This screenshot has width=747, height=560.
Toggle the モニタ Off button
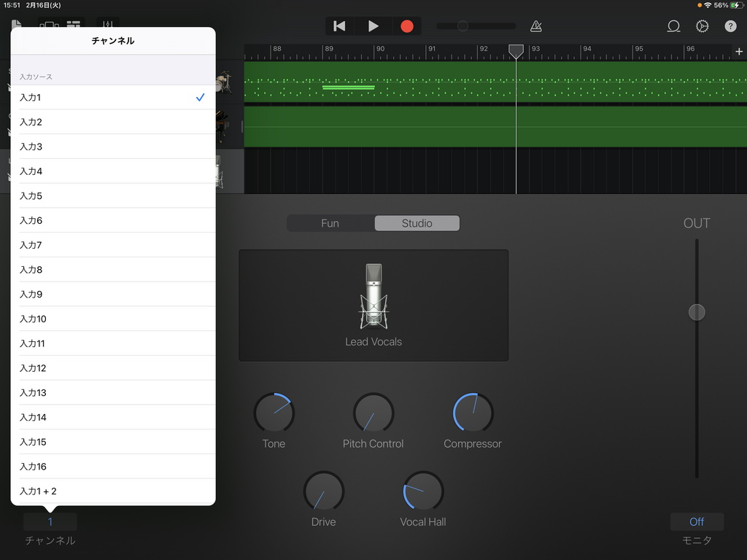(697, 521)
